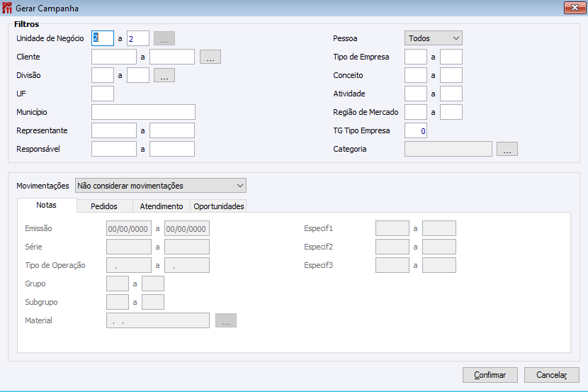Viewport: 588px width, 392px height.
Task: Click the first Conceito input field
Action: [416, 75]
